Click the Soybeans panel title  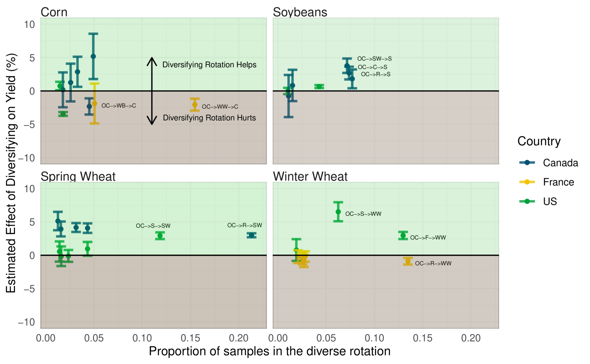pyautogui.click(x=300, y=12)
